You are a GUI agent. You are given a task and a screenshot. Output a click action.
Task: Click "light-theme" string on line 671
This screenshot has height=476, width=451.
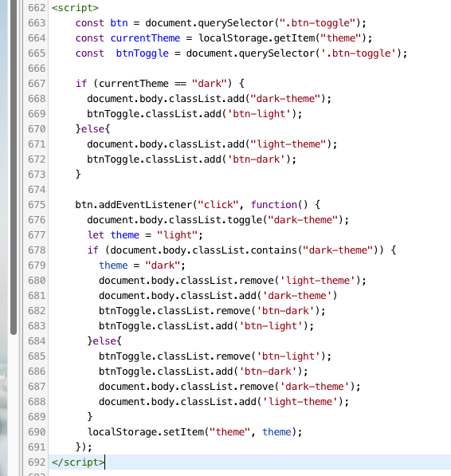pos(288,144)
